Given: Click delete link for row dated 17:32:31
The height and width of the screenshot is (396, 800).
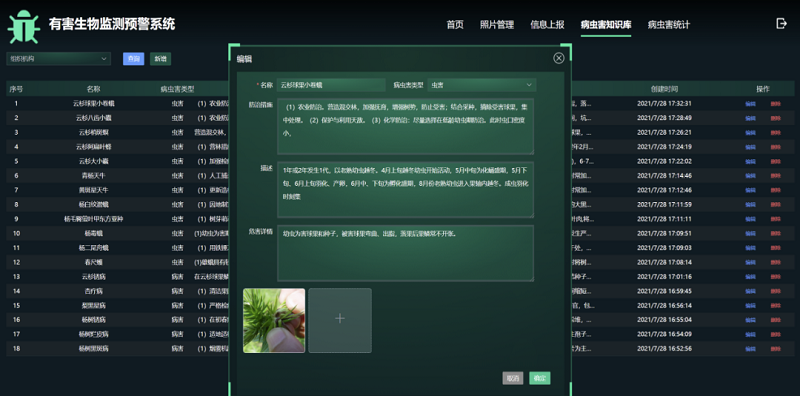Looking at the screenshot, I should point(776,104).
